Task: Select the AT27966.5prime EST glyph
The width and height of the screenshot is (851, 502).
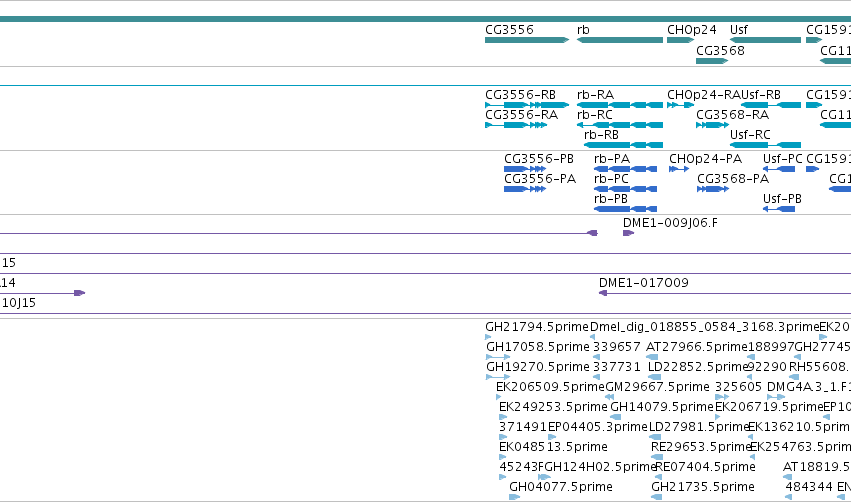Action: pos(652,357)
